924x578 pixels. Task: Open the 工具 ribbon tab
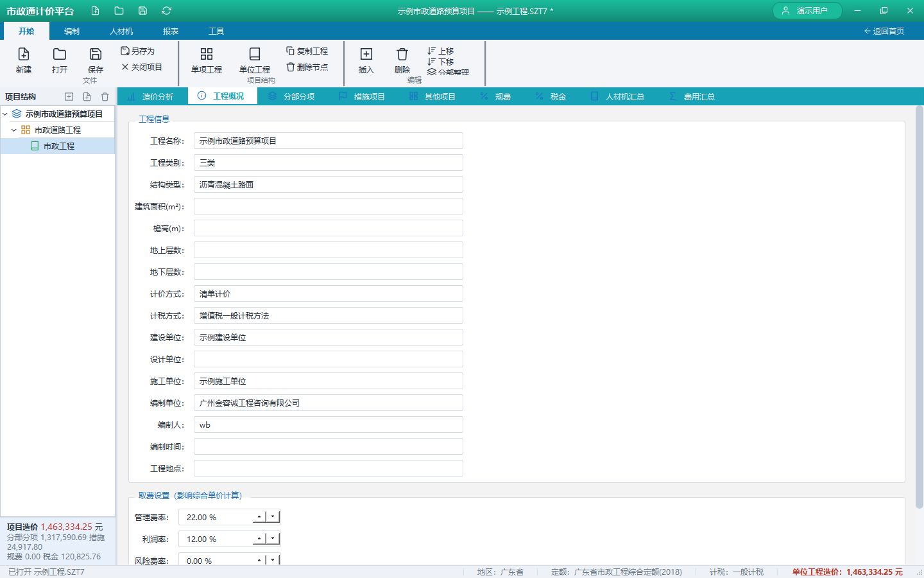(x=216, y=31)
